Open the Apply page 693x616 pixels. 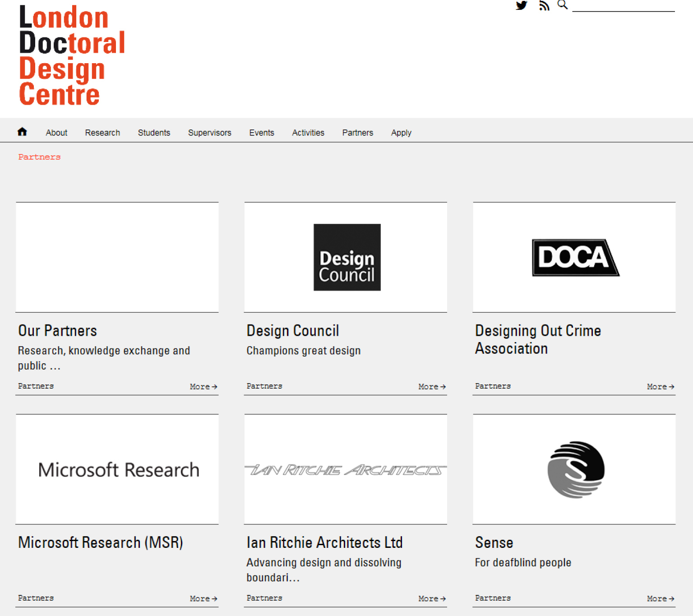(401, 133)
